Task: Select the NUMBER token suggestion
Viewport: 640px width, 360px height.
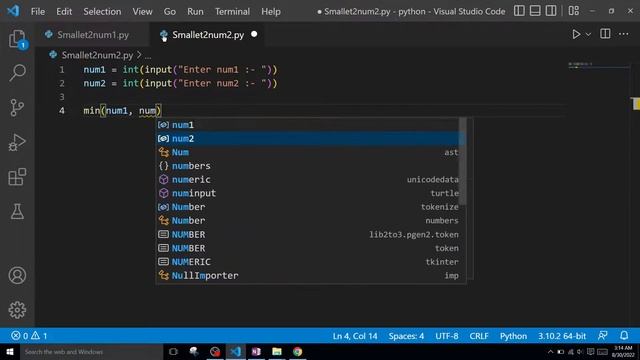Action: (308, 248)
